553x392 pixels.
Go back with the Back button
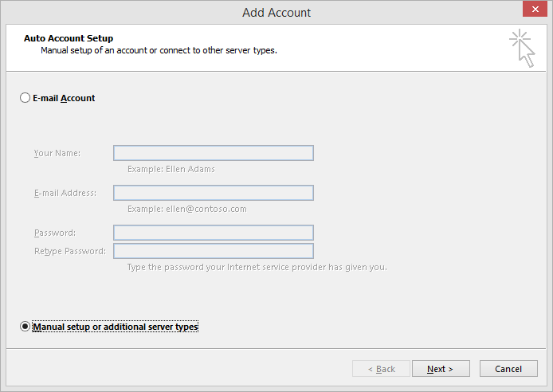(x=381, y=369)
